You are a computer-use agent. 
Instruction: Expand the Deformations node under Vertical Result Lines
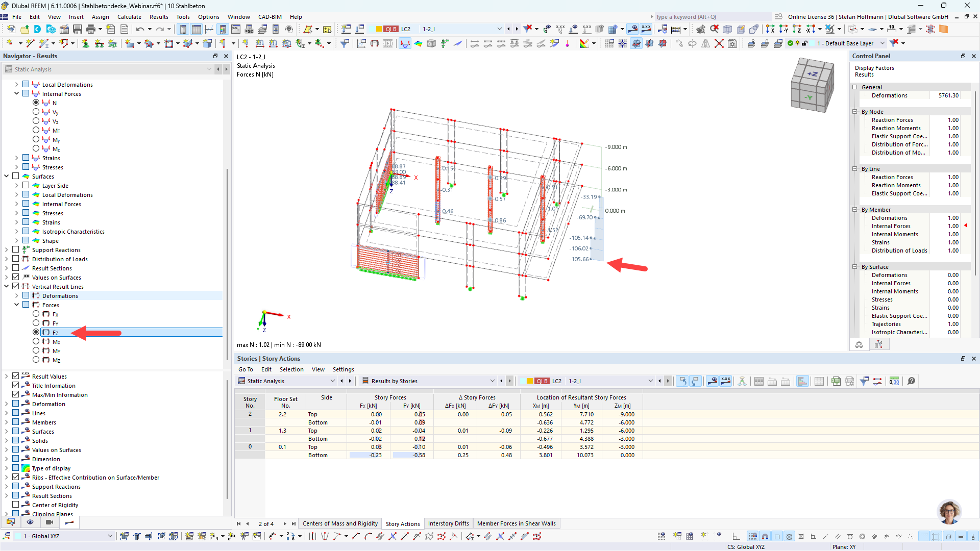point(16,296)
